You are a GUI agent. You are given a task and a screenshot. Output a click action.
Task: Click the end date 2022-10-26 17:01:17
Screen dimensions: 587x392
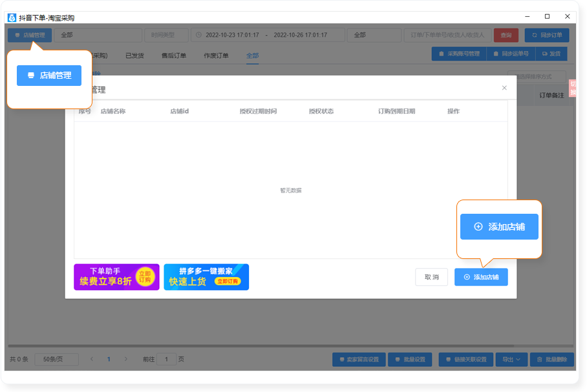pos(300,35)
